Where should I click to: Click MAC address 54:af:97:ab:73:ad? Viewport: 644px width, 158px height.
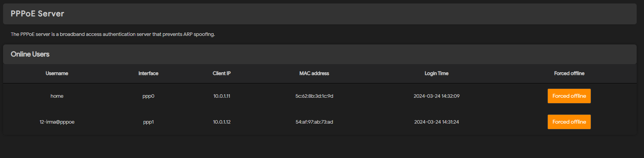(314, 122)
